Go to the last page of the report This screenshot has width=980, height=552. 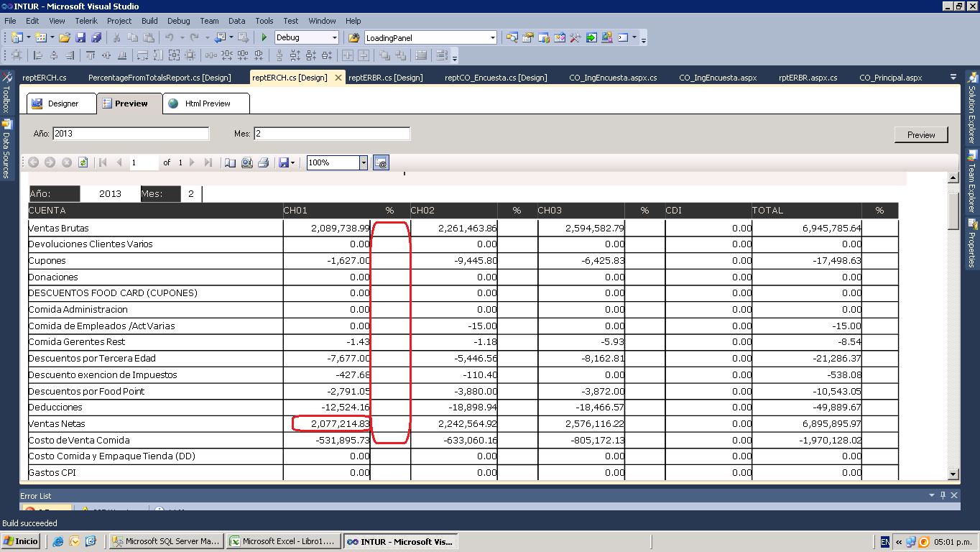(208, 163)
